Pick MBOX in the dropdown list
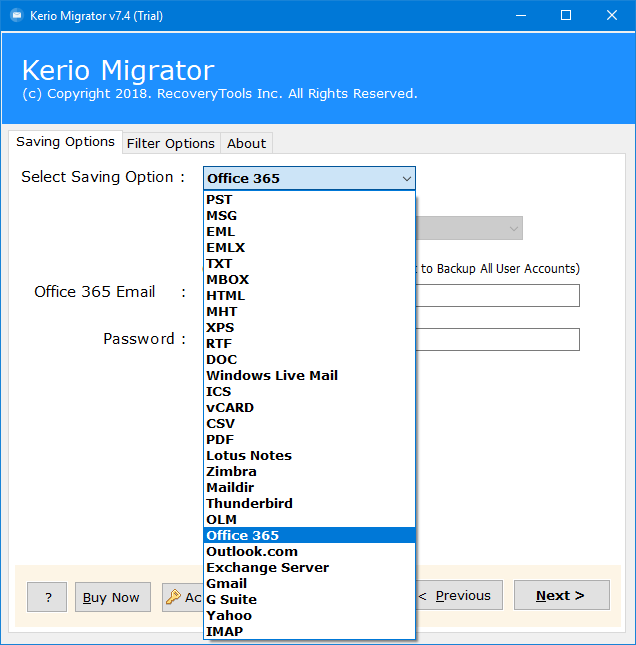The height and width of the screenshot is (645, 636). [x=309, y=280]
